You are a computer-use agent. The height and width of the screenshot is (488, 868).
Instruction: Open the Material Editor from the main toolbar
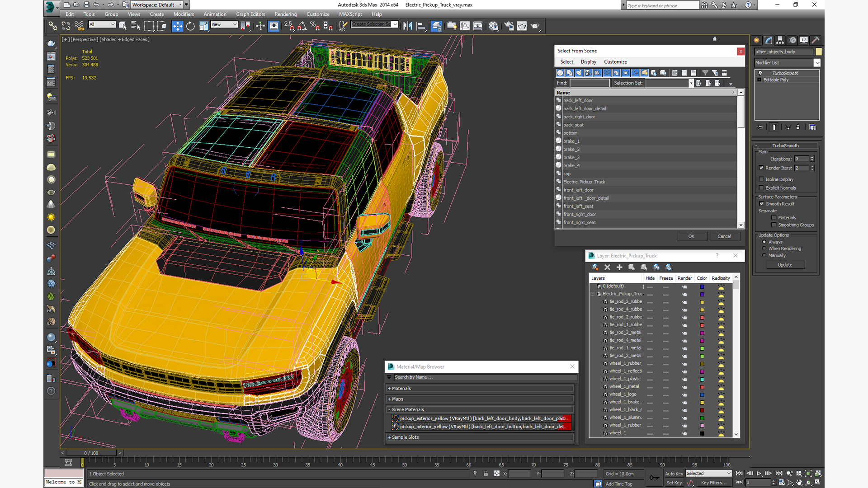pos(493,26)
